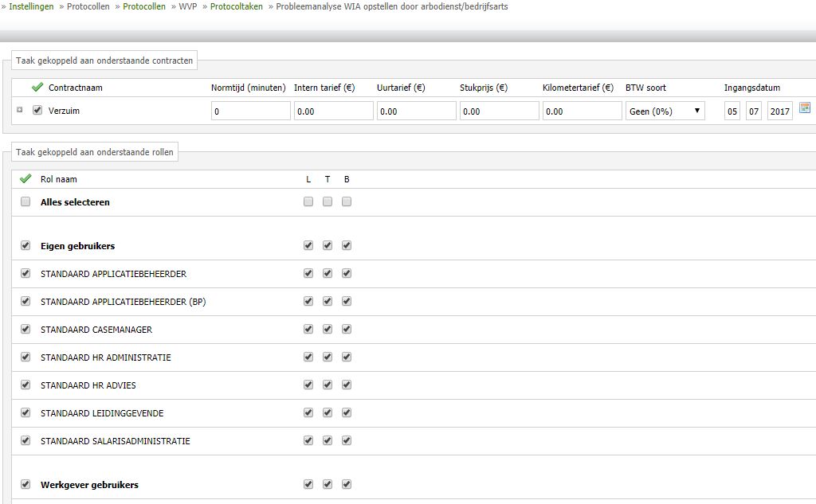The height and width of the screenshot is (504, 816).
Task: Click the Uurtarief input field
Action: click(416, 111)
